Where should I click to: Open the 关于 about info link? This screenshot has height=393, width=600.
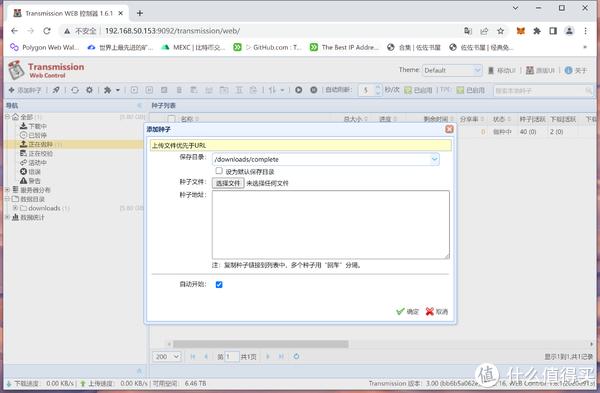pos(576,70)
